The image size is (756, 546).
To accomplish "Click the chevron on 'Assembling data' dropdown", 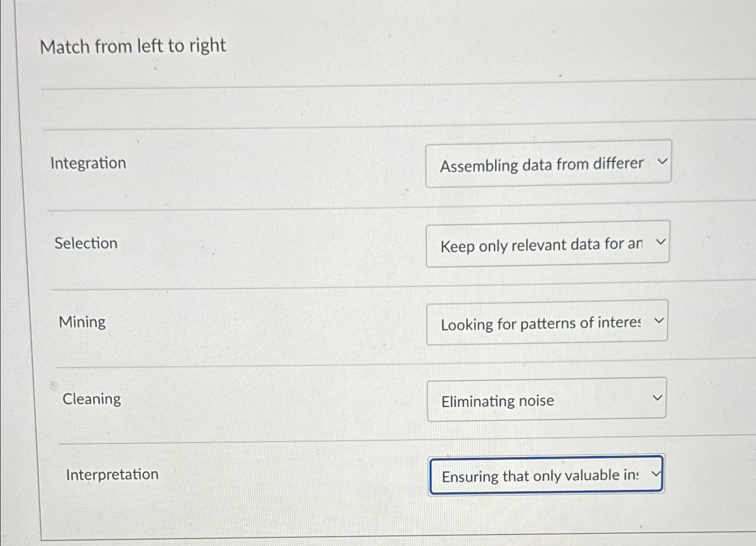I will tap(662, 162).
